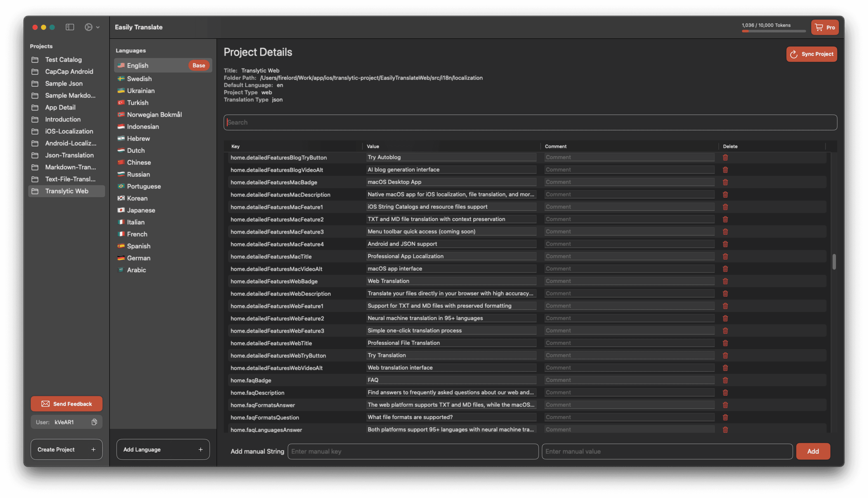Viewport: 868px width, 498px height.
Task: Click the token usage progress bar
Action: 774,31
